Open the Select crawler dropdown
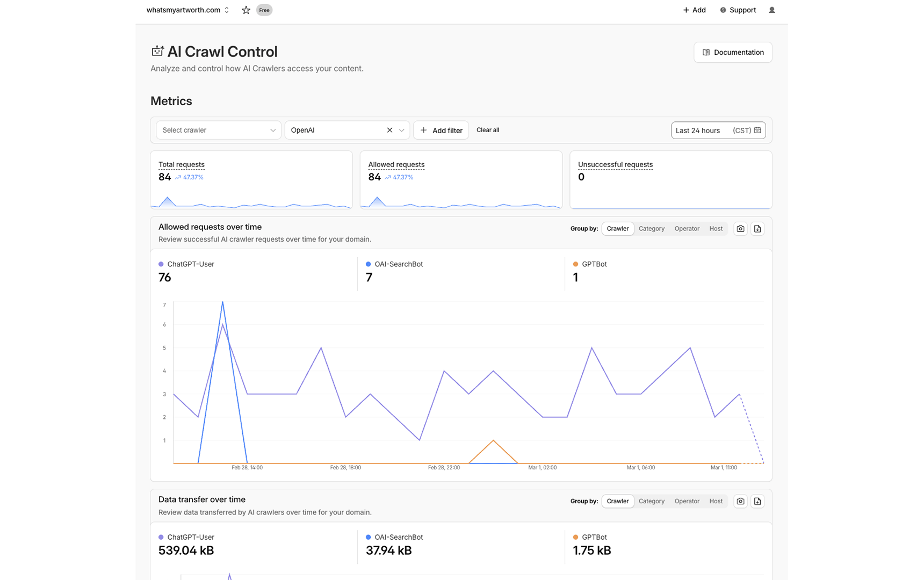Image resolution: width=924 pixels, height=580 pixels. 218,130
